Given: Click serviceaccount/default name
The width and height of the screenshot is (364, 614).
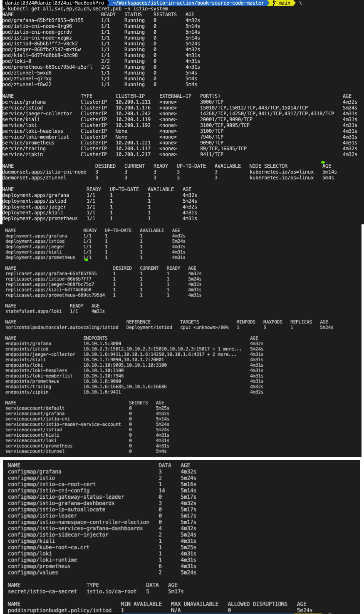Looking at the screenshot, I should 35,408.
